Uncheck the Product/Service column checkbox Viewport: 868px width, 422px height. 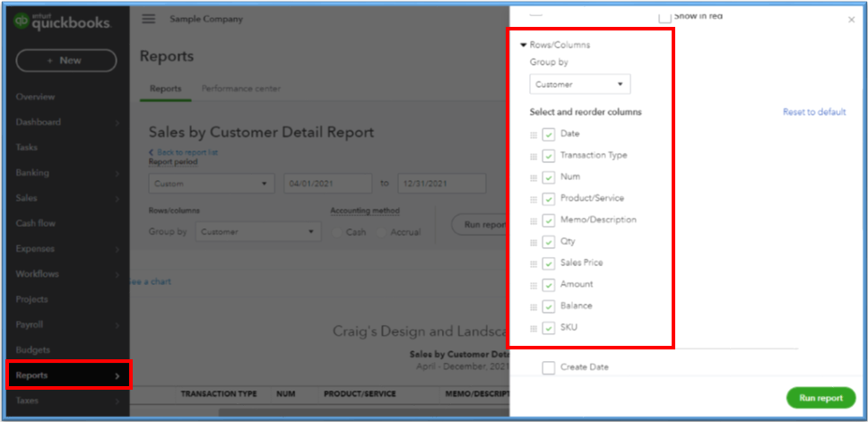tap(549, 199)
